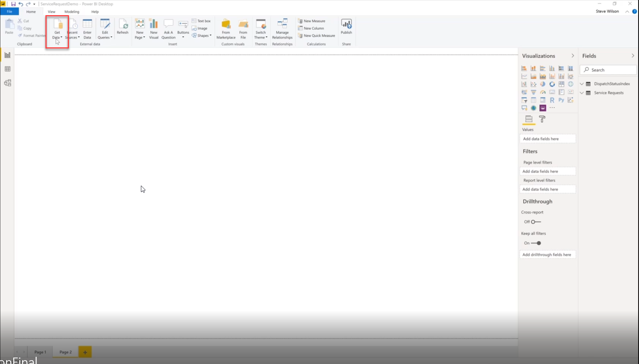The height and width of the screenshot is (364, 639).
Task: Collapse the Visualizations pane
Action: pos(573,56)
